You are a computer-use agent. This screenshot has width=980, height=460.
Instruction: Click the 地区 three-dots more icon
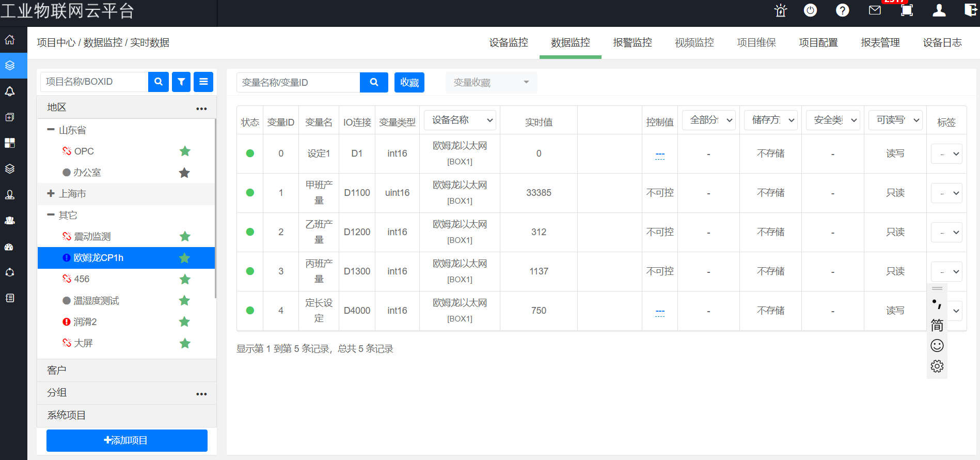coord(201,109)
